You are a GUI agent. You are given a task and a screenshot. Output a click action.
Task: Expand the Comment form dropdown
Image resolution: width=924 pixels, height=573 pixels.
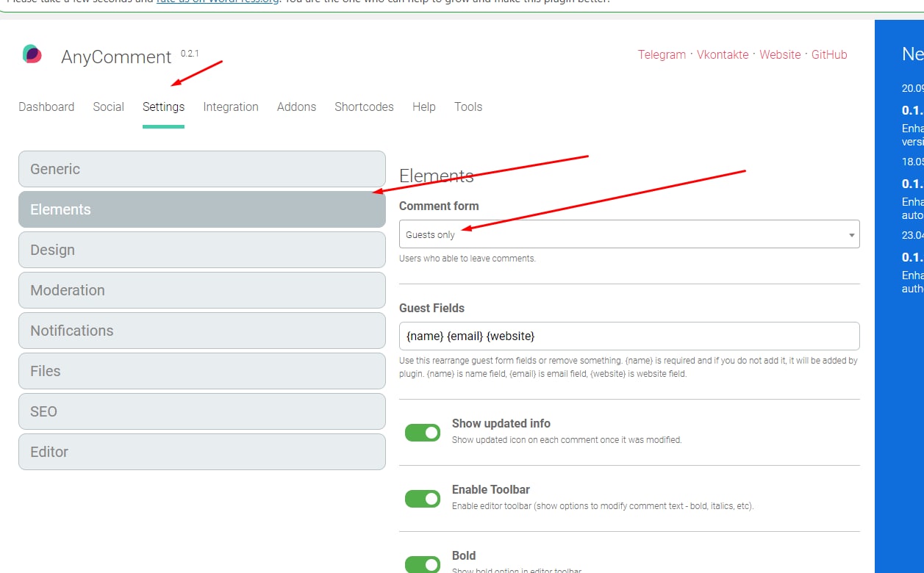coord(629,234)
